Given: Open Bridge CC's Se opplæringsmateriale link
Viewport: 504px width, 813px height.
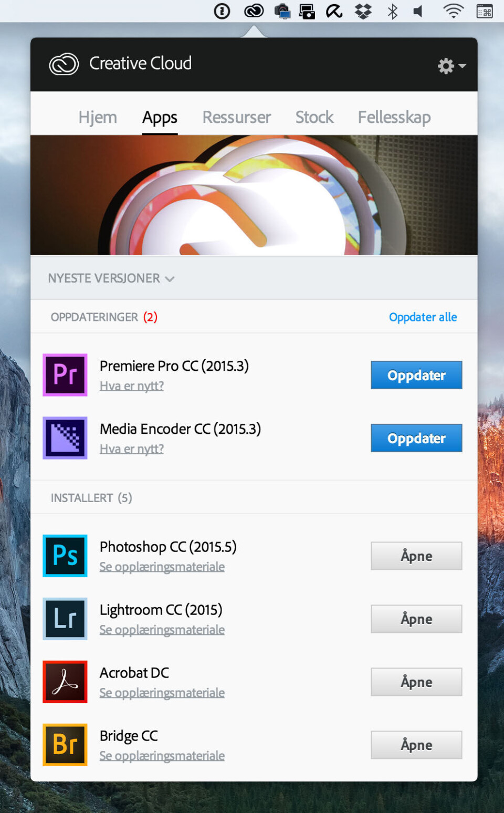Looking at the screenshot, I should (162, 756).
